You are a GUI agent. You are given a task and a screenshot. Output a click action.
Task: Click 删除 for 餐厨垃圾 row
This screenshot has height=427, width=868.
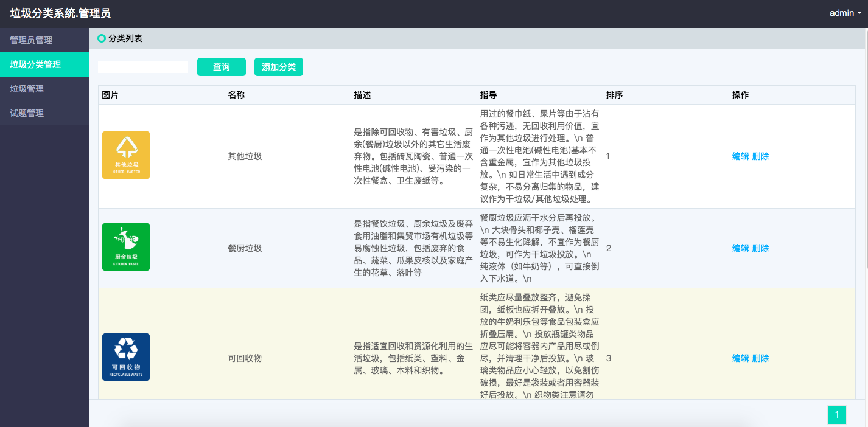[x=760, y=248]
